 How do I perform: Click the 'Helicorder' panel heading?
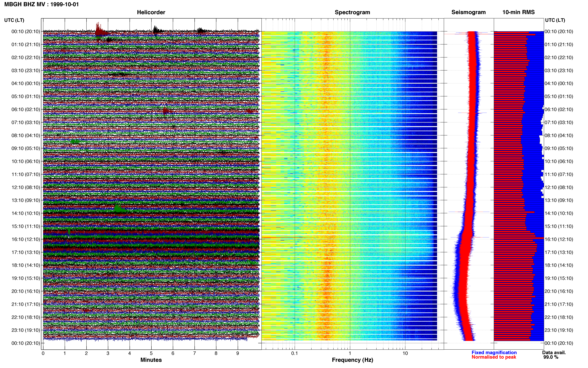(151, 12)
